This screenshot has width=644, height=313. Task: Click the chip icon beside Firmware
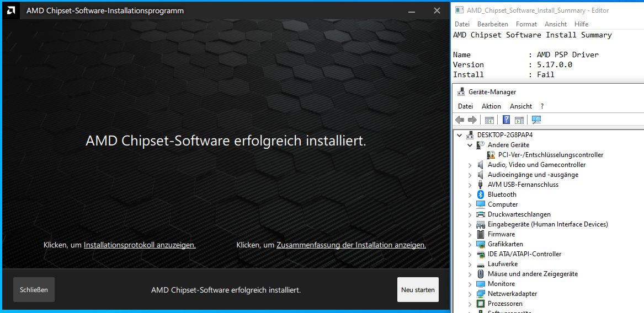coord(481,234)
